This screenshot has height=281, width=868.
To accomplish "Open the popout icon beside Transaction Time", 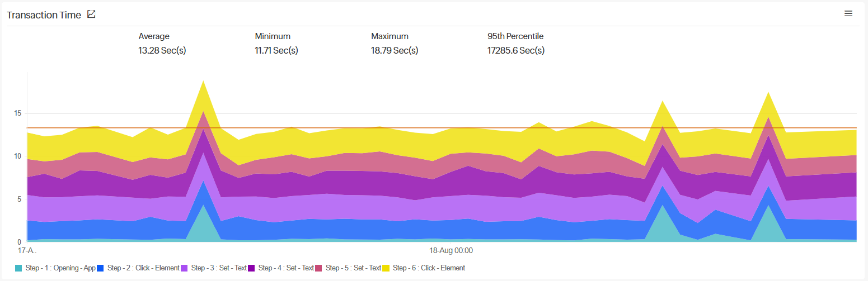I will [x=91, y=15].
